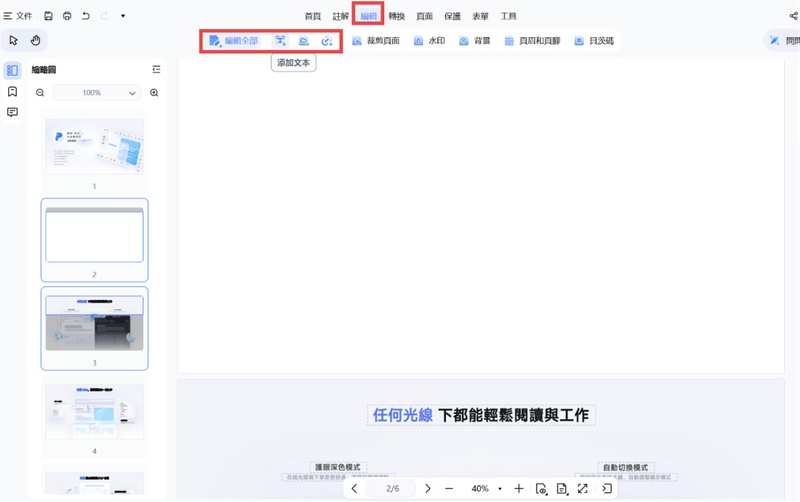Screen dimensions: 800x502
Task: Click the greyed Redo arrow icon
Action: click(x=104, y=16)
